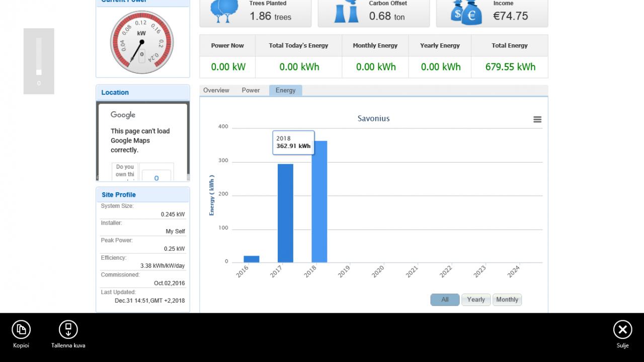Viewport: 644px width, 362px height.
Task: Click the 362.91 kWh tooltip
Action: pyautogui.click(x=293, y=142)
